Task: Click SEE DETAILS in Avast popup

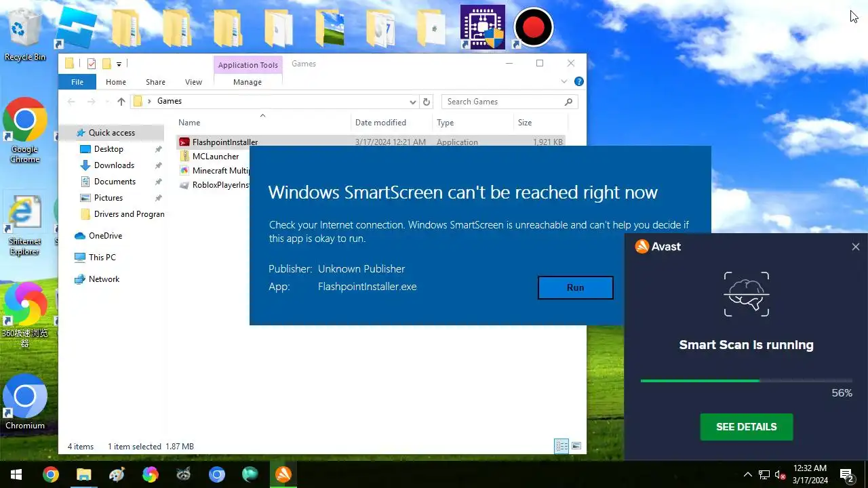Action: [x=746, y=427]
